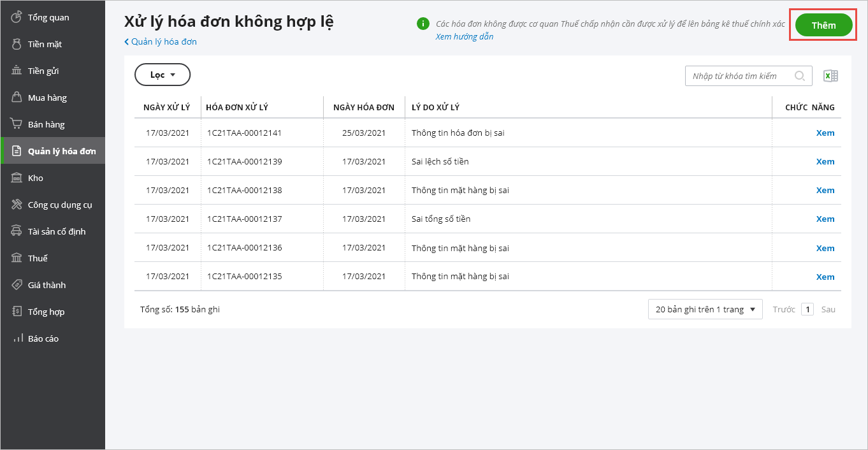The width and height of the screenshot is (868, 450).
Task: Change the 20 bản ghi trên 1 trang dropdown
Action: [705, 309]
